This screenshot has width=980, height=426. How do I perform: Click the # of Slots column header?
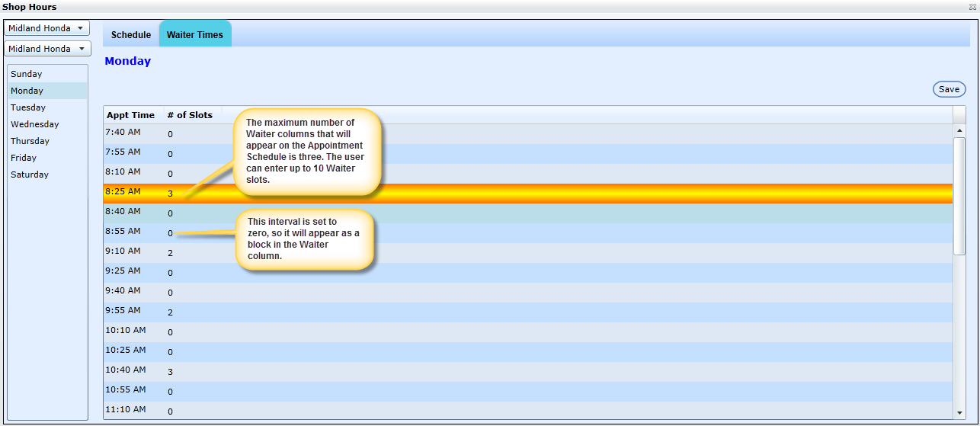(190, 115)
